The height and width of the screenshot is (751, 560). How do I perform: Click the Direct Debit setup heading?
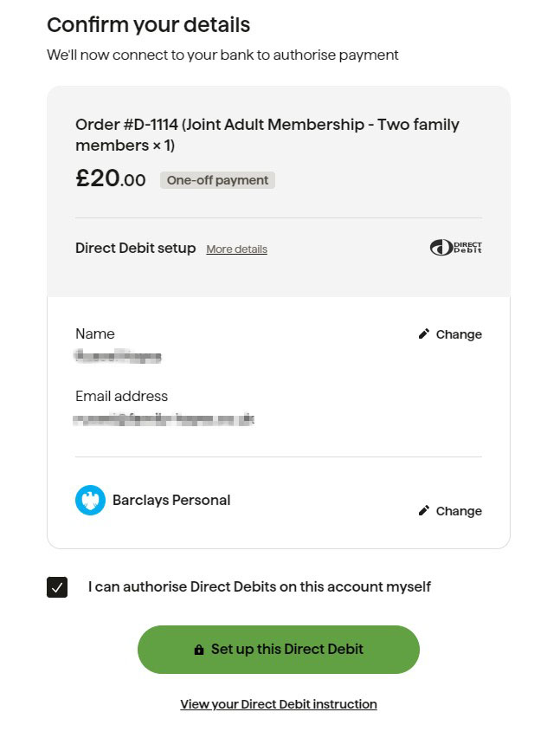[x=133, y=248]
